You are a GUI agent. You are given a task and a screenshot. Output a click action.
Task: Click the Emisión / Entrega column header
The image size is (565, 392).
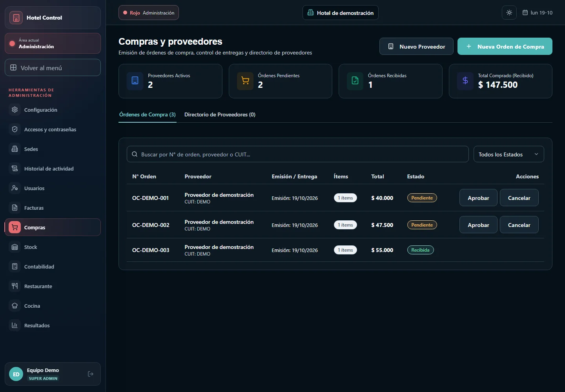[294, 176]
